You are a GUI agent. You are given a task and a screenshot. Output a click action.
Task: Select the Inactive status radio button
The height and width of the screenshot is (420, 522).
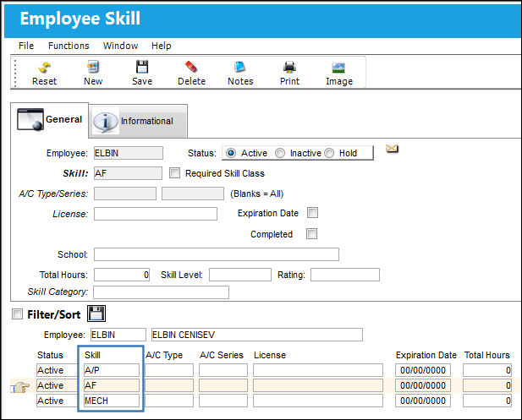(x=280, y=153)
